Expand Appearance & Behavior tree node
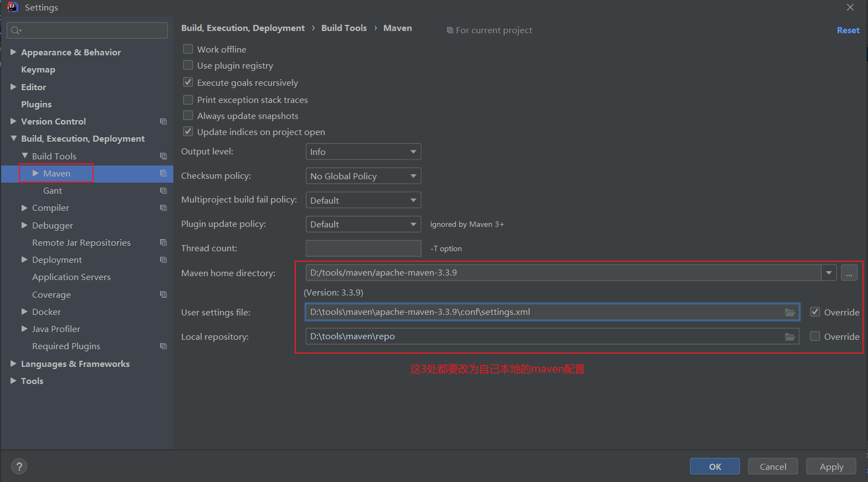Image resolution: width=868 pixels, height=482 pixels. coord(13,52)
